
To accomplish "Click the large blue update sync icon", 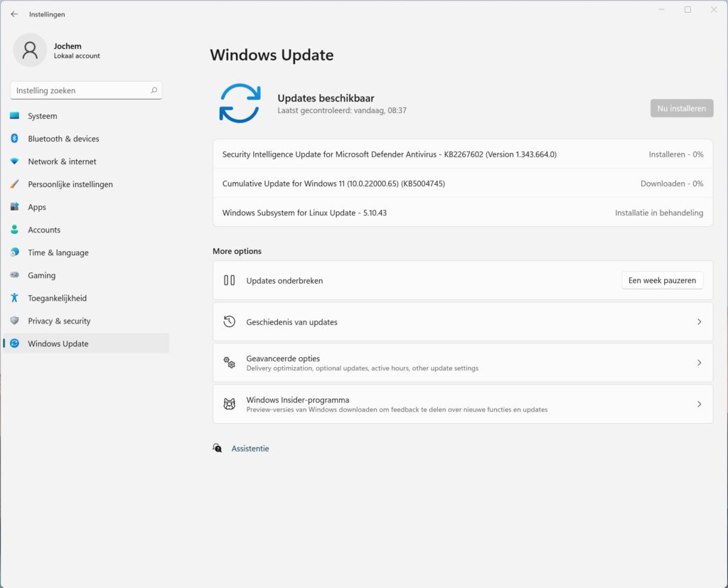I will 240,103.
